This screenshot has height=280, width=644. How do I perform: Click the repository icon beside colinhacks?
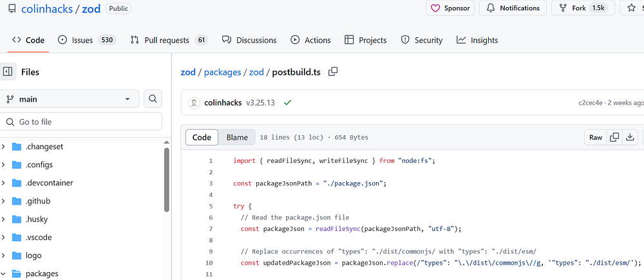12,8
